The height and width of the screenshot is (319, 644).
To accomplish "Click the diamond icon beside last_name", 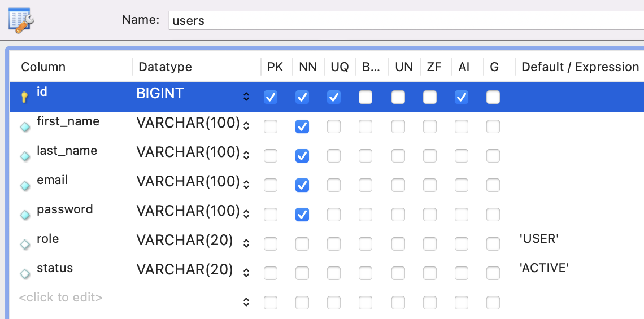I will (25, 156).
